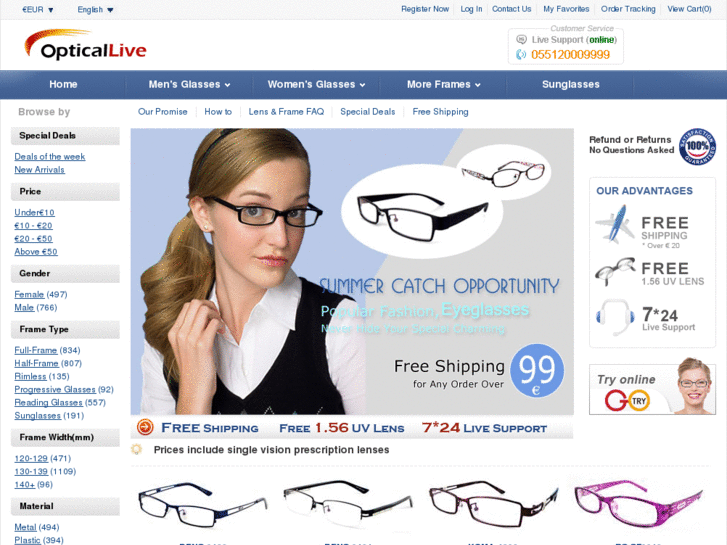This screenshot has width=727, height=545.
Task: Filter by Rimless frame type
Action: (30, 376)
